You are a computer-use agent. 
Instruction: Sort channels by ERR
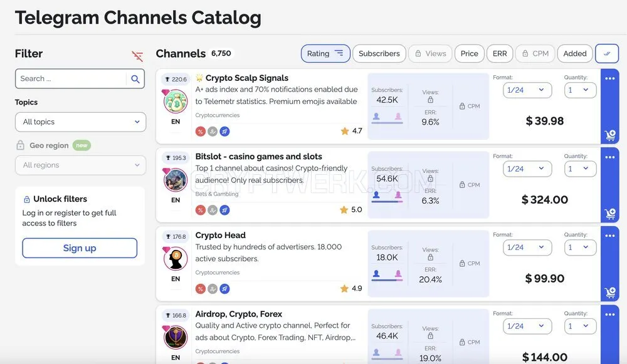pos(500,53)
